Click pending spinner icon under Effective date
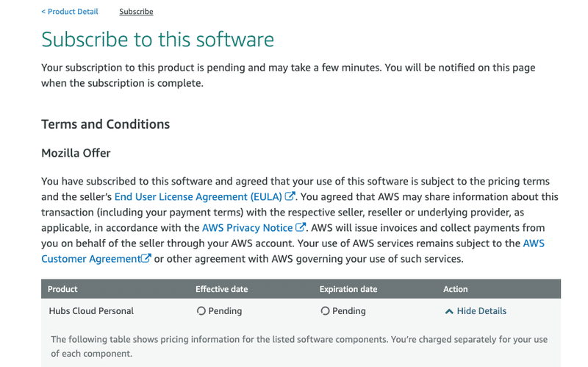This screenshot has width=588, height=367. pos(201,311)
